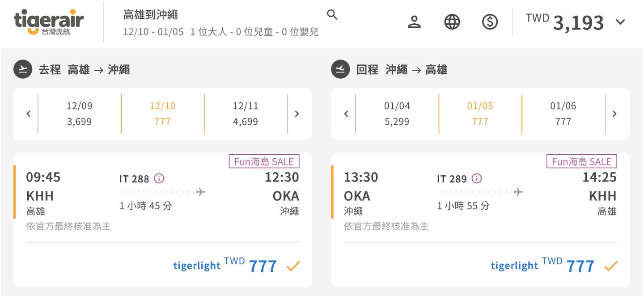Viewport: 644px width, 296px height.
Task: Click the currency dollar icon
Action: (x=490, y=22)
